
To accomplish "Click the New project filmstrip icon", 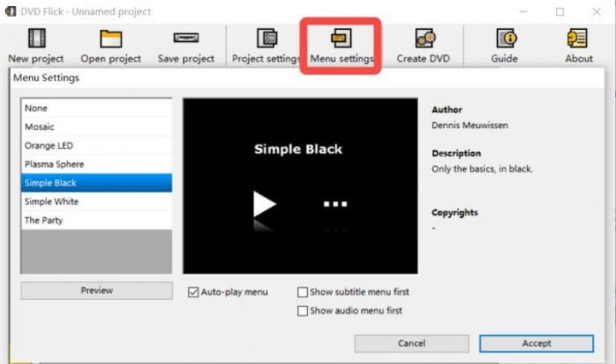I will (37, 38).
